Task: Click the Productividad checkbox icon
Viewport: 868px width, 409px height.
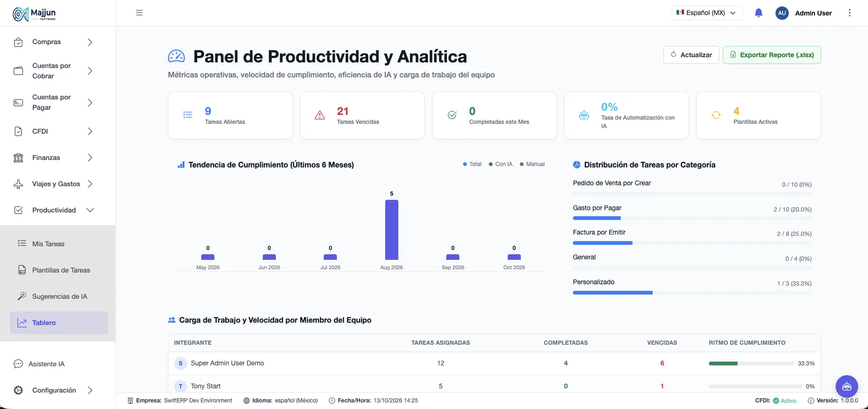Action: click(x=18, y=210)
